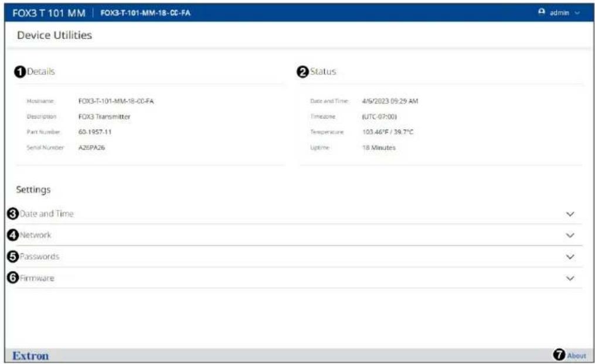The height and width of the screenshot is (364, 595).
Task: Click the Description label
Action: tap(42, 117)
